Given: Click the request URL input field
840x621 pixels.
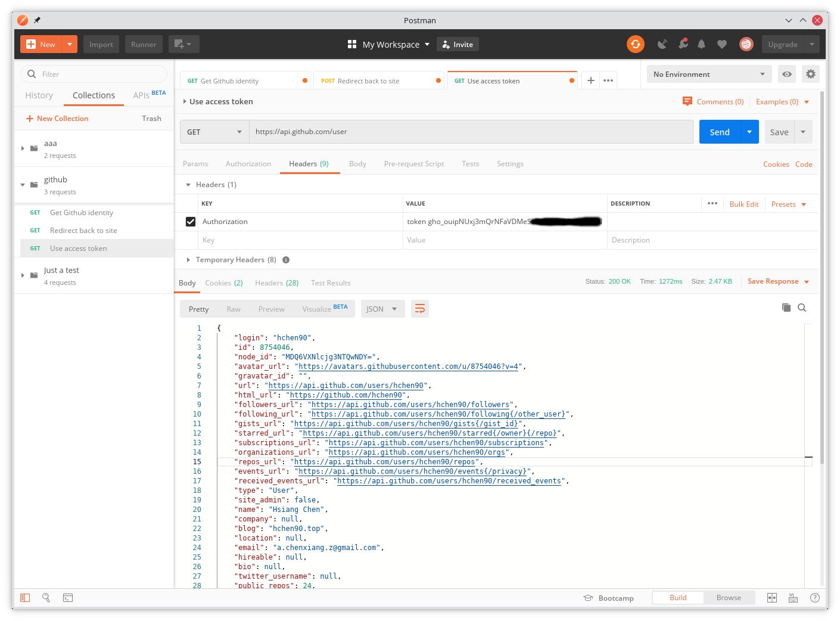Looking at the screenshot, I should (471, 132).
